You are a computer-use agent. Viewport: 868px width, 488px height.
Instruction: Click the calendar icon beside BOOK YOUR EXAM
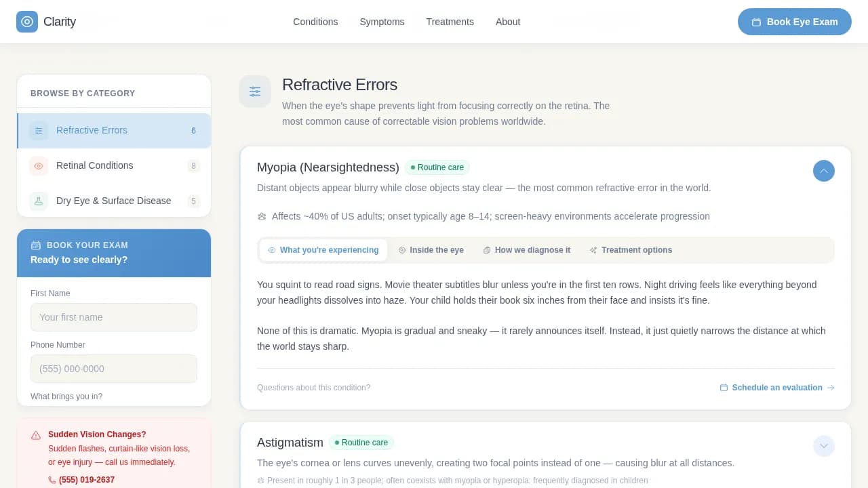point(36,245)
